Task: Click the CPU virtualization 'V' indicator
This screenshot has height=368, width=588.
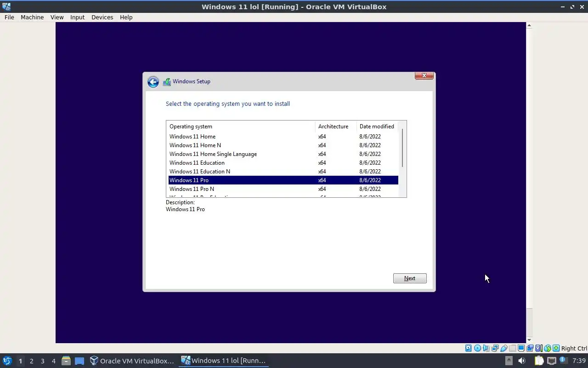Action: [538, 348]
